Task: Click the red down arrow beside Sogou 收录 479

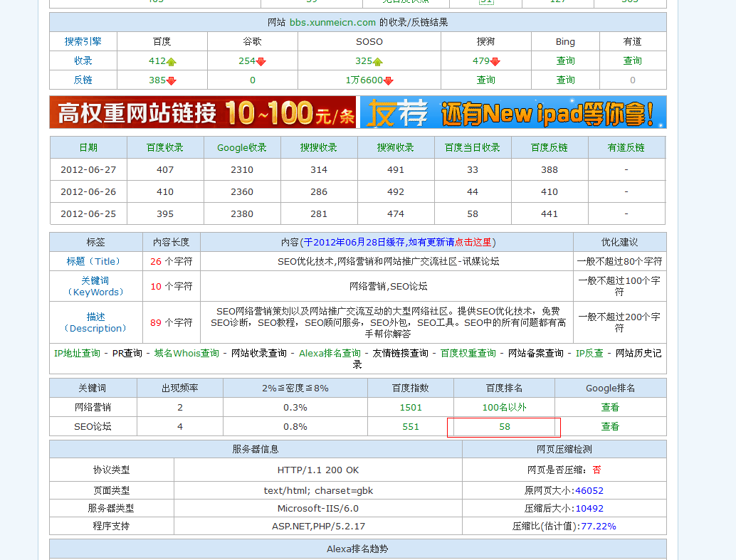Action: pos(495,62)
